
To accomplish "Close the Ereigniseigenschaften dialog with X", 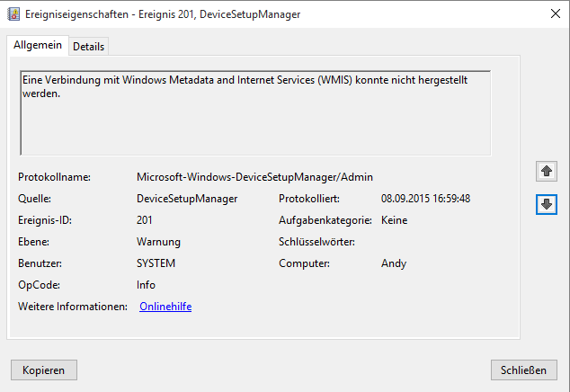I will click(x=552, y=14).
